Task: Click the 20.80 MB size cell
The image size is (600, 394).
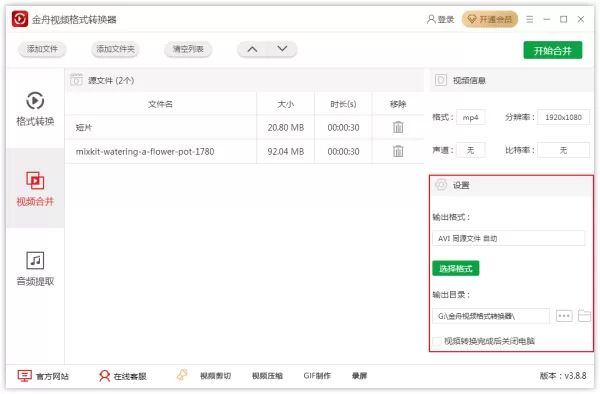Action: [x=286, y=127]
